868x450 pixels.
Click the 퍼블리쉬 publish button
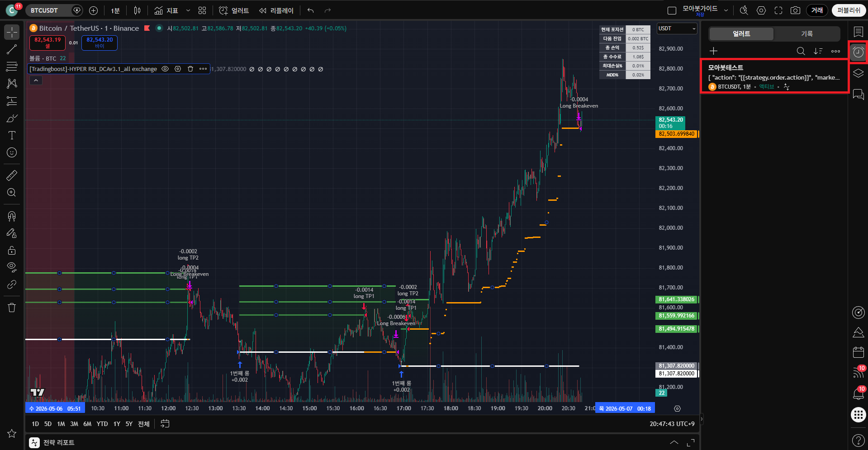tap(849, 10)
